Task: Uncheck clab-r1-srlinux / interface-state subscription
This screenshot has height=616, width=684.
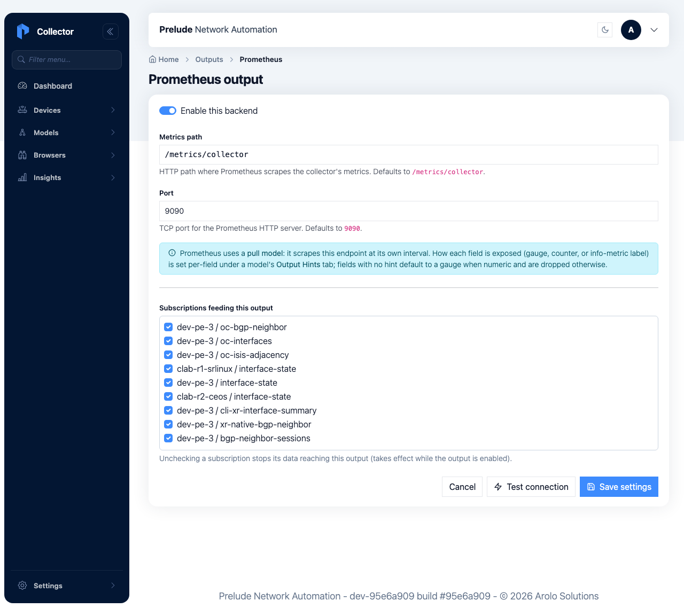Action: pyautogui.click(x=168, y=369)
